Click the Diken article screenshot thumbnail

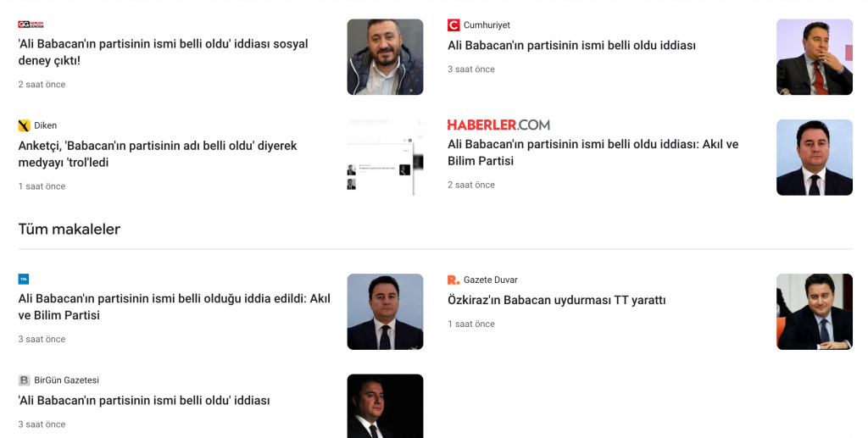point(386,158)
